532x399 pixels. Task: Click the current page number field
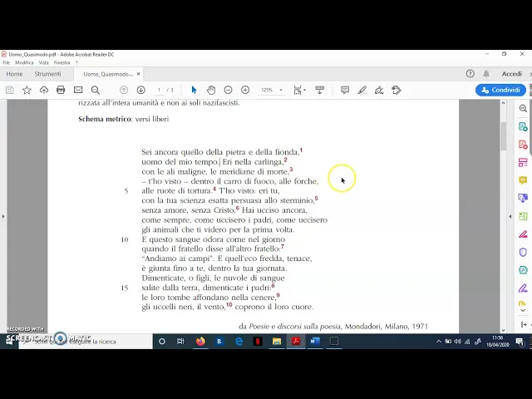click(x=159, y=90)
